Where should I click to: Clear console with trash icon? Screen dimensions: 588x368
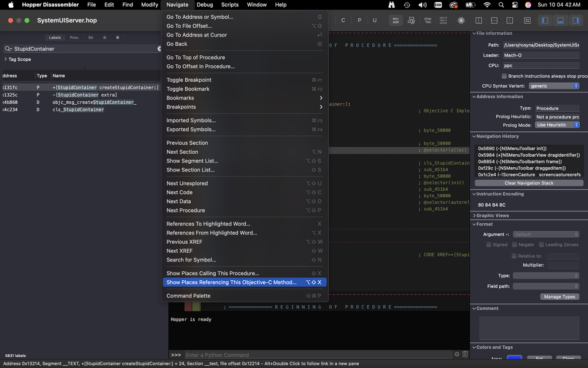tap(465, 354)
